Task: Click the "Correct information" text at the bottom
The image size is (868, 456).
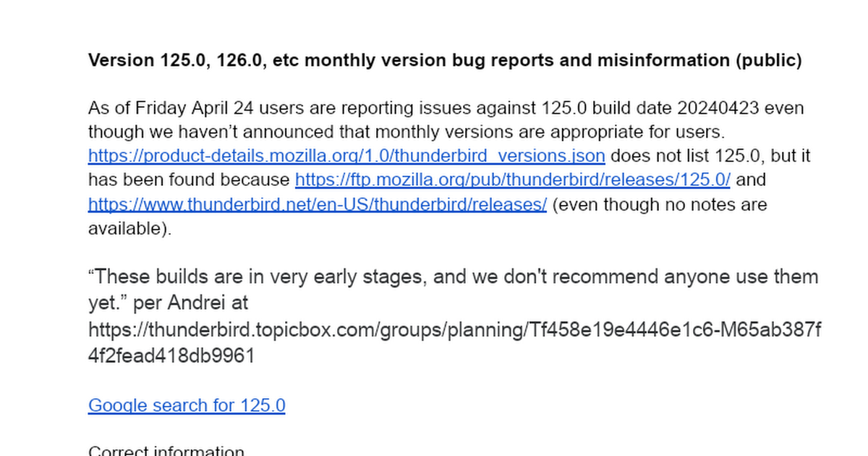Action: [166, 452]
